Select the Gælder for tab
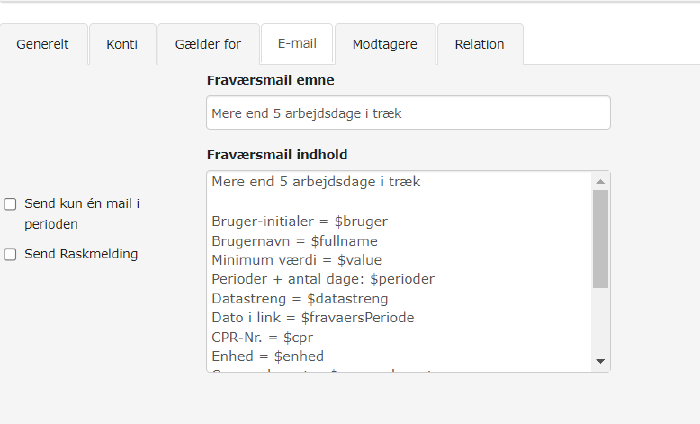The image size is (700, 424). click(208, 45)
